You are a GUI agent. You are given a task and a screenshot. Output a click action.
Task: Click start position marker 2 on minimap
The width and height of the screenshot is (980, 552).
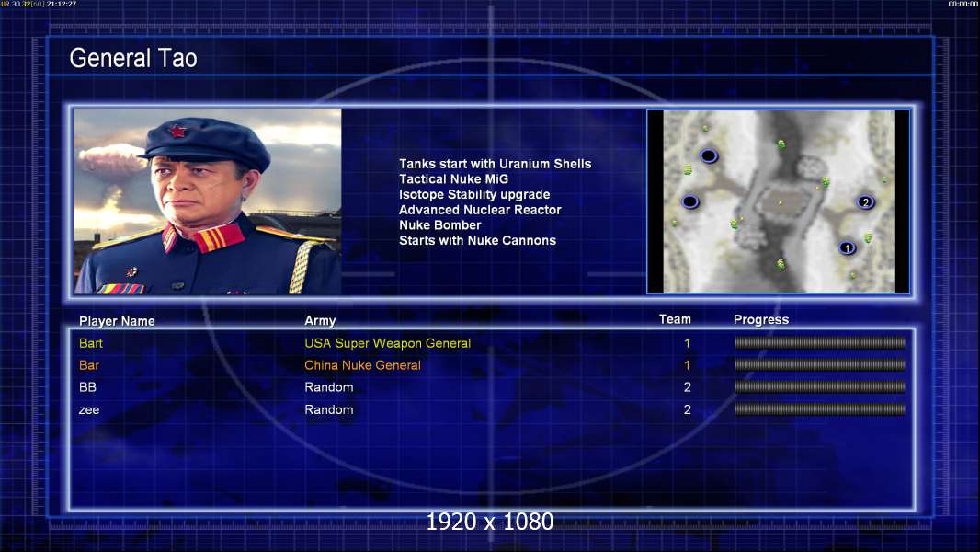click(x=865, y=201)
